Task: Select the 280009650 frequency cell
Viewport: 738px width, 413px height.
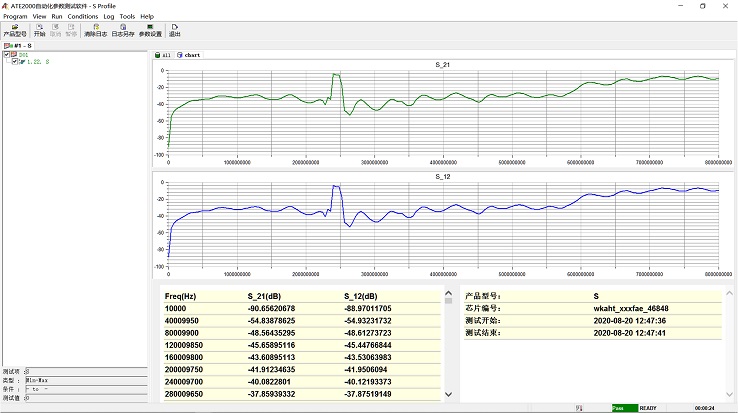Action: 184,394
